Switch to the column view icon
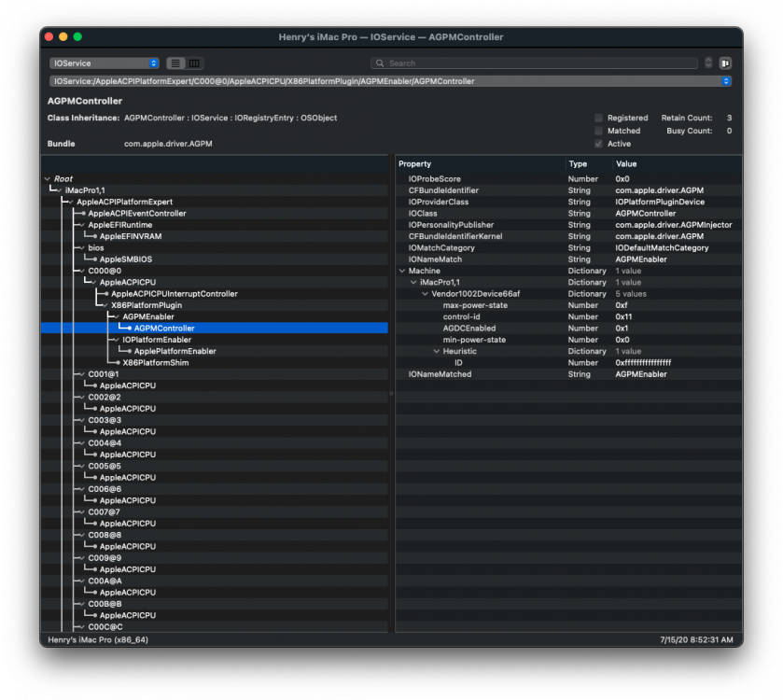The image size is (783, 700). click(195, 63)
